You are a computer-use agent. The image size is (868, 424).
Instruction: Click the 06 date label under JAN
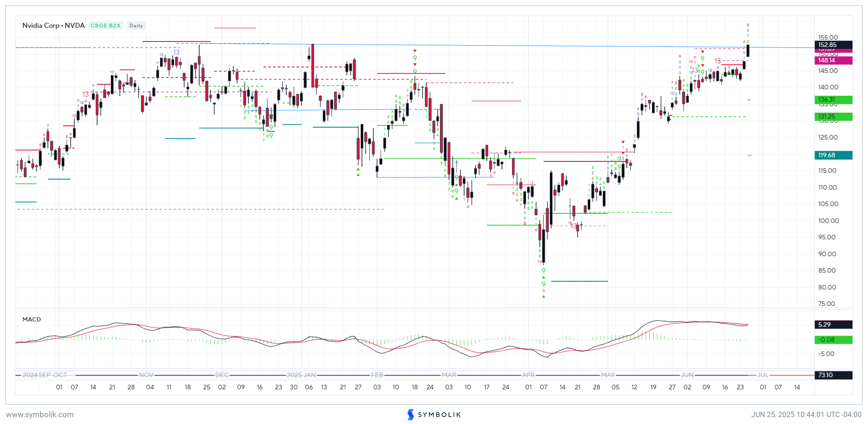309,387
